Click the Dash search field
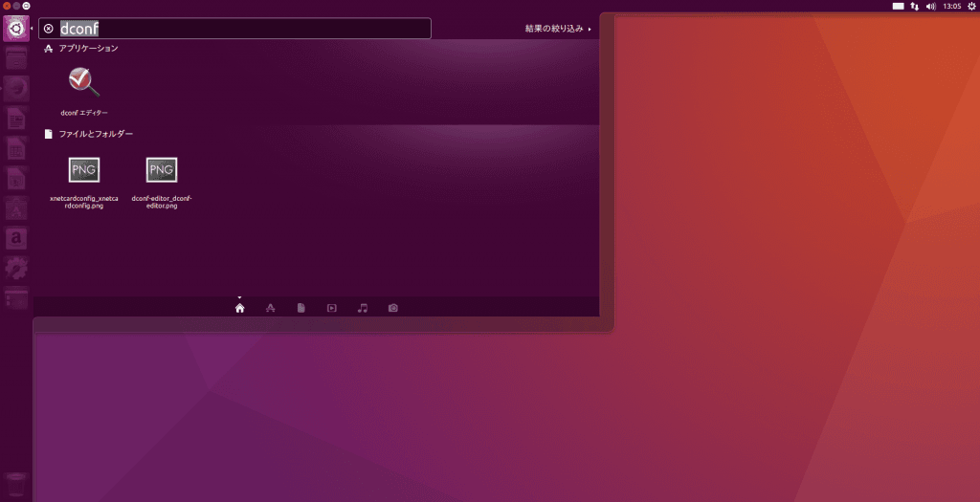Screen dimensions: 980x502 (x=235, y=28)
